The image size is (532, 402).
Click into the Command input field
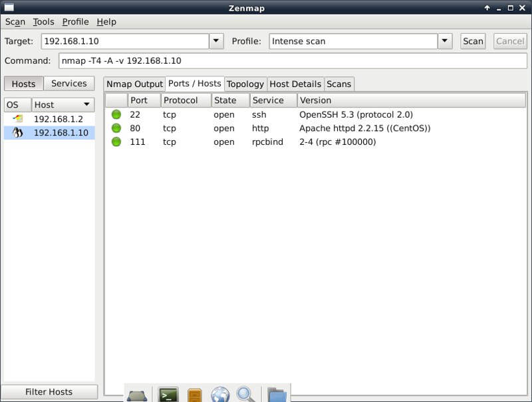tap(293, 60)
